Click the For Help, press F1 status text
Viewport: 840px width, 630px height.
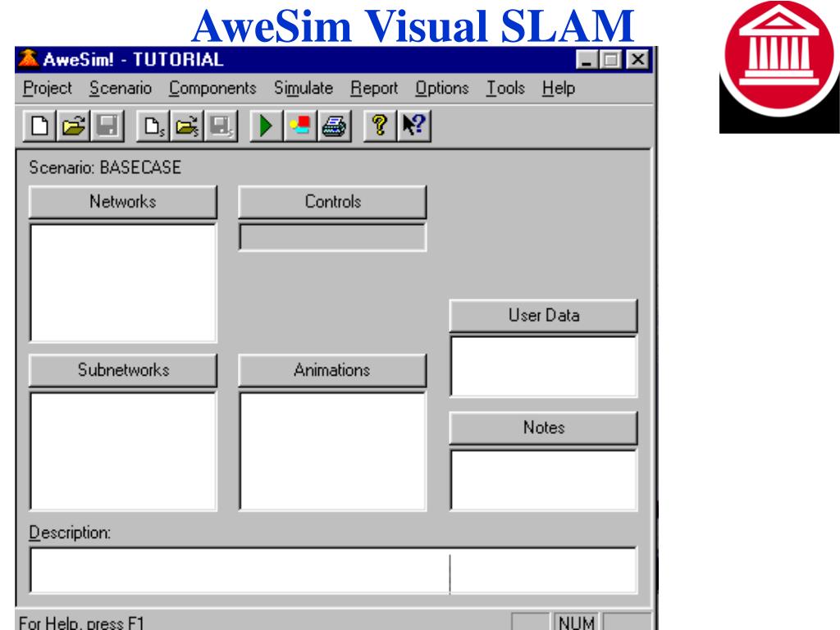tap(81, 623)
